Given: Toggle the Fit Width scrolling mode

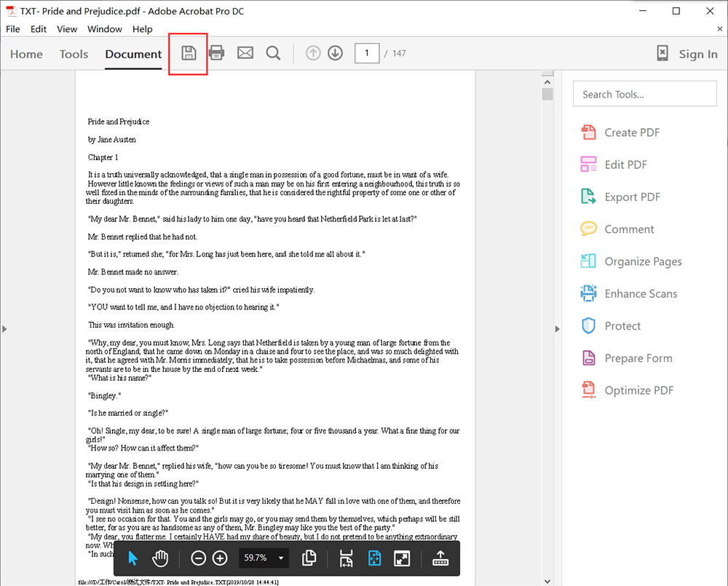Looking at the screenshot, I should coord(347,558).
